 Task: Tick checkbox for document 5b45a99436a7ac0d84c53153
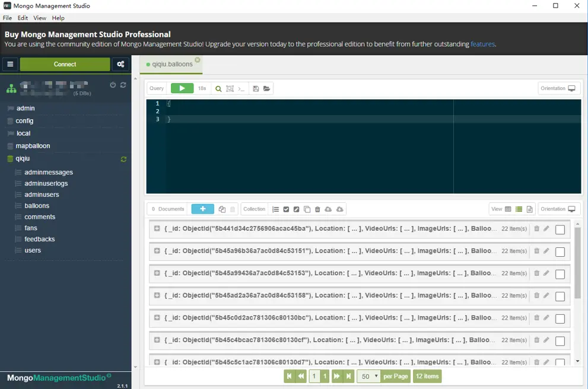[x=560, y=274]
